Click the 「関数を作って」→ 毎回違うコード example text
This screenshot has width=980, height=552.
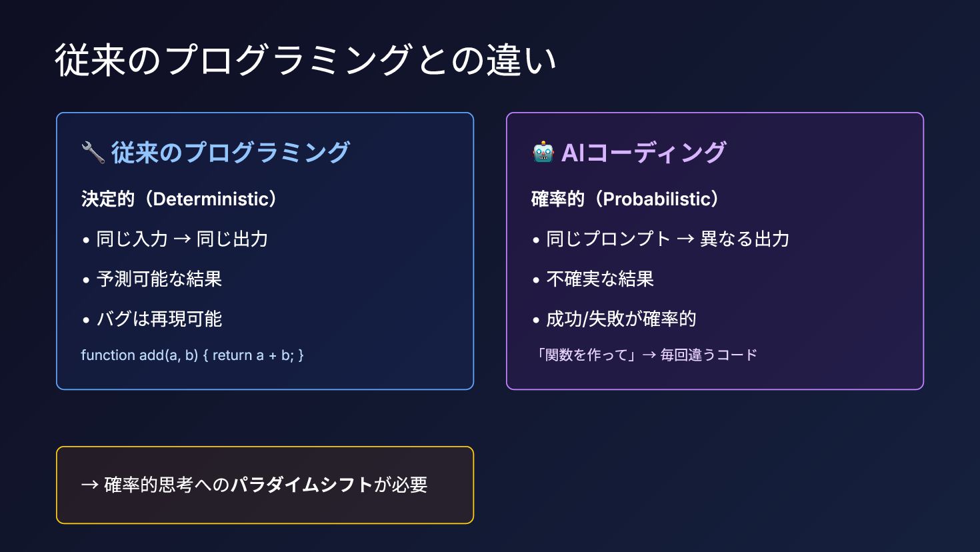pyautogui.click(x=646, y=355)
